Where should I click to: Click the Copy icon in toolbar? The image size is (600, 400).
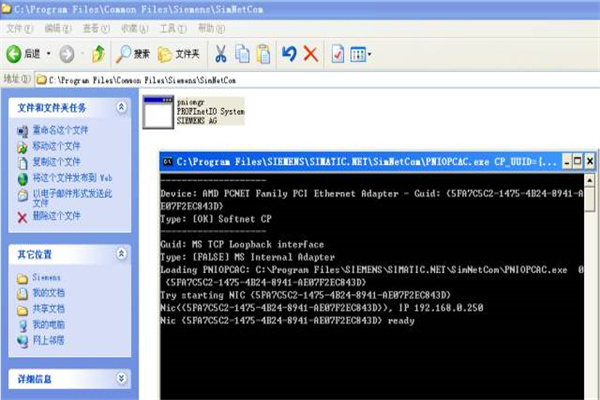pos(242,54)
